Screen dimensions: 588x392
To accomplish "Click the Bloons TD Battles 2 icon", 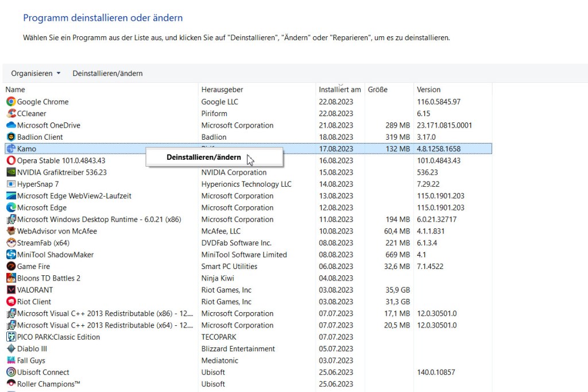I will click(11, 278).
